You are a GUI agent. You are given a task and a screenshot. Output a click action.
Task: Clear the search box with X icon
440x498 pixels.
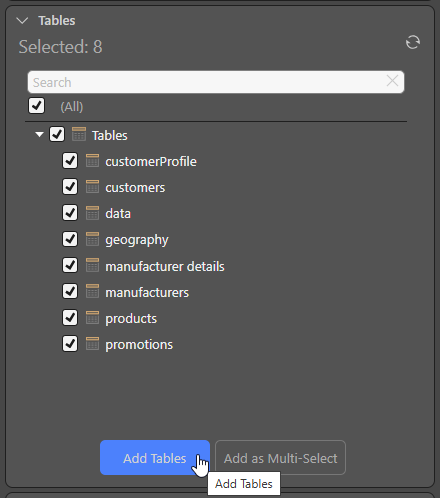click(392, 81)
